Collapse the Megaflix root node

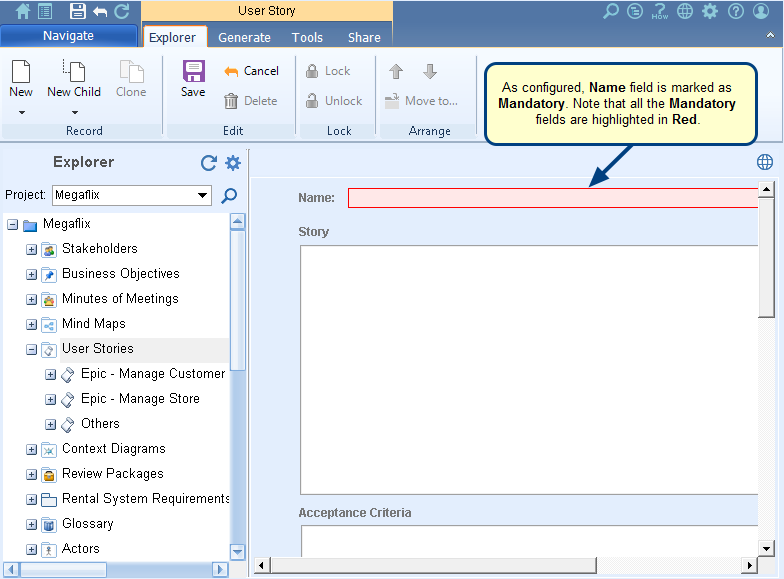pyautogui.click(x=12, y=225)
